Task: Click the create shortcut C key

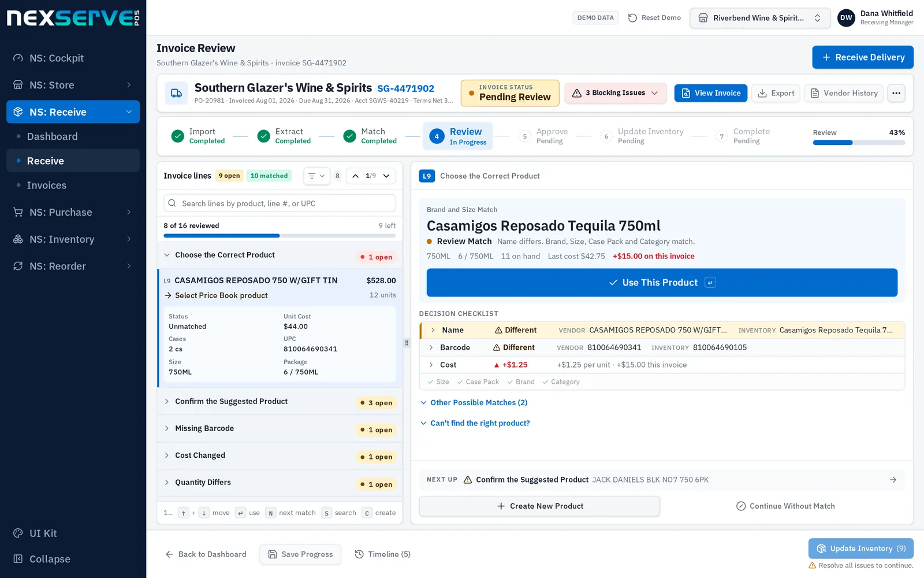Action: tap(367, 513)
